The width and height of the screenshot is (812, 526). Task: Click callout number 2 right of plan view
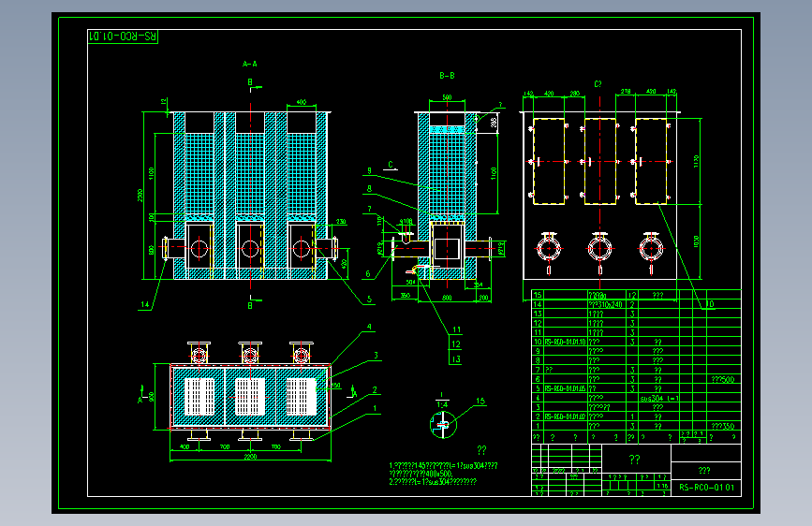click(375, 390)
